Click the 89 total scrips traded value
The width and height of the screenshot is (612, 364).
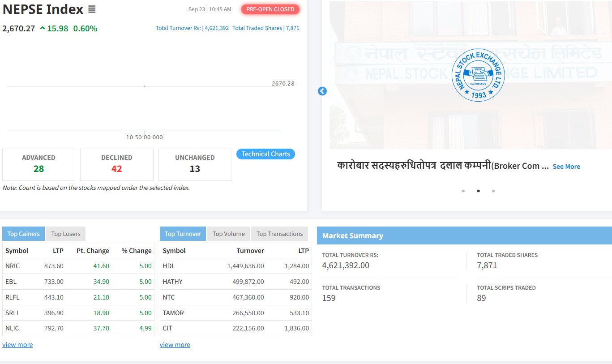tap(481, 298)
